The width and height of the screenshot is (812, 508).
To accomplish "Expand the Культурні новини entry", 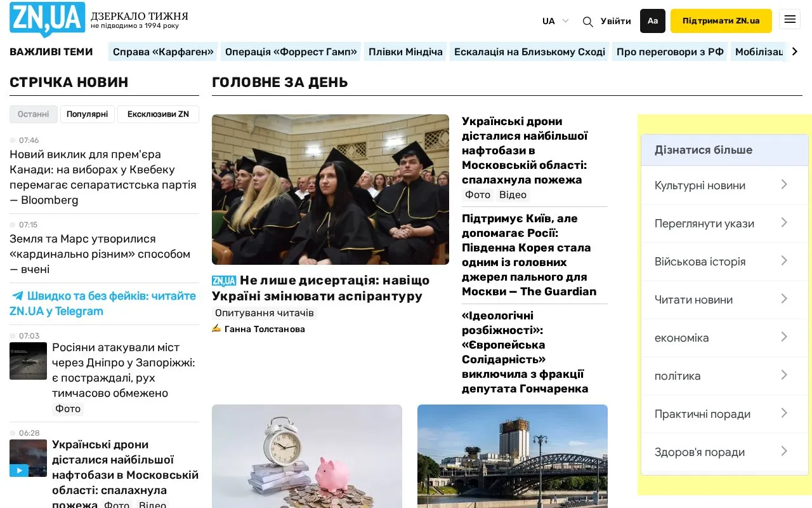I will coord(724,185).
